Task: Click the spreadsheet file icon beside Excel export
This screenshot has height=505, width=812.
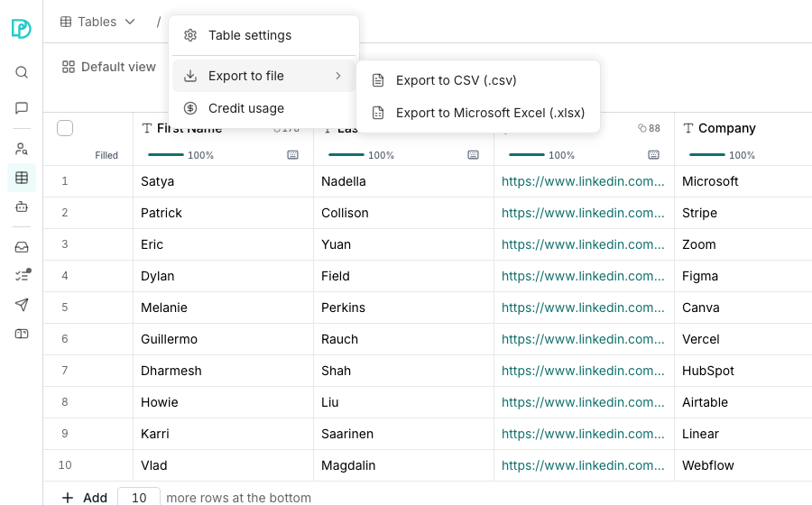Action: click(378, 113)
